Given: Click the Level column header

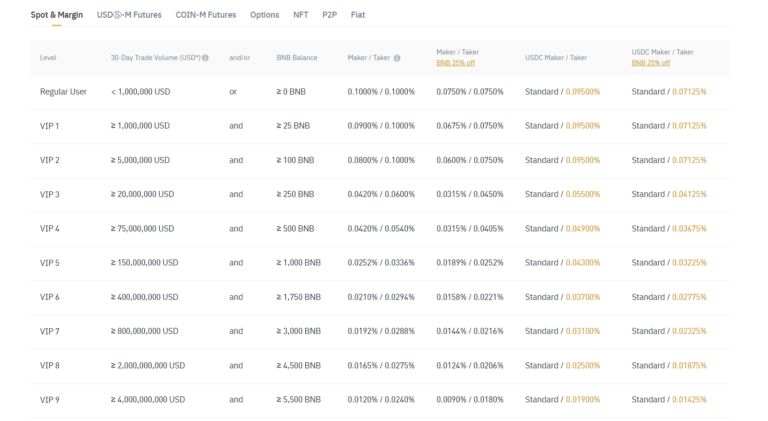Looking at the screenshot, I should [48, 58].
